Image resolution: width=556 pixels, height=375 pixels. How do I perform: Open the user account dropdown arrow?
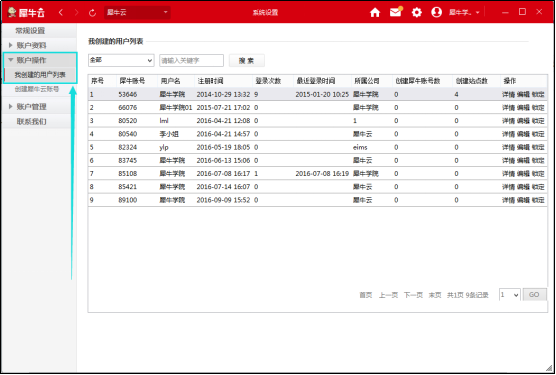click(477, 13)
